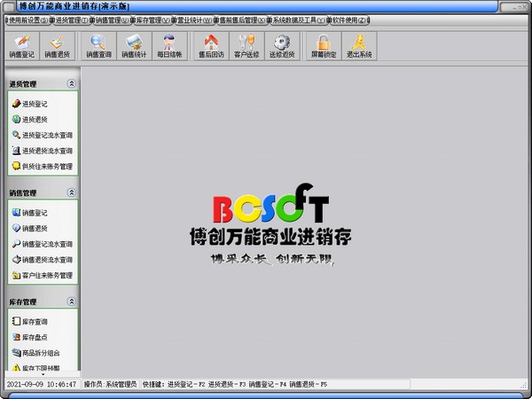Click 退出系统 to exit the system
Image resolution: width=532 pixels, height=399 pixels.
359,45
